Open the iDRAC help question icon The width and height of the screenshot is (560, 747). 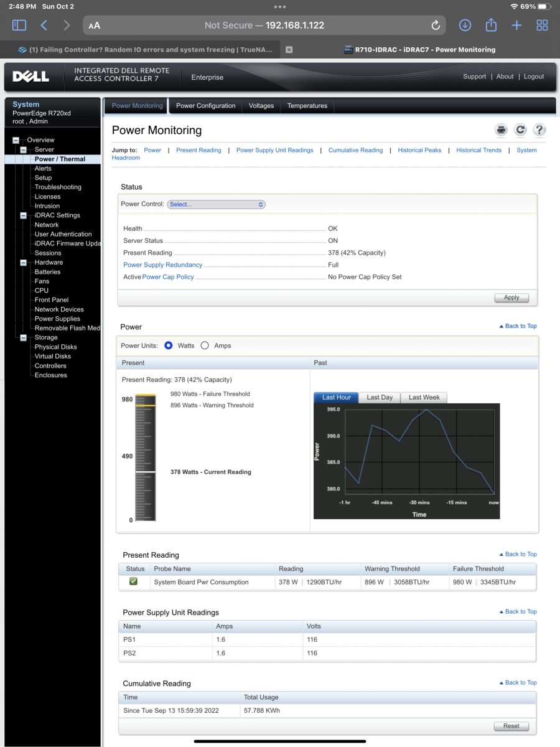click(539, 129)
